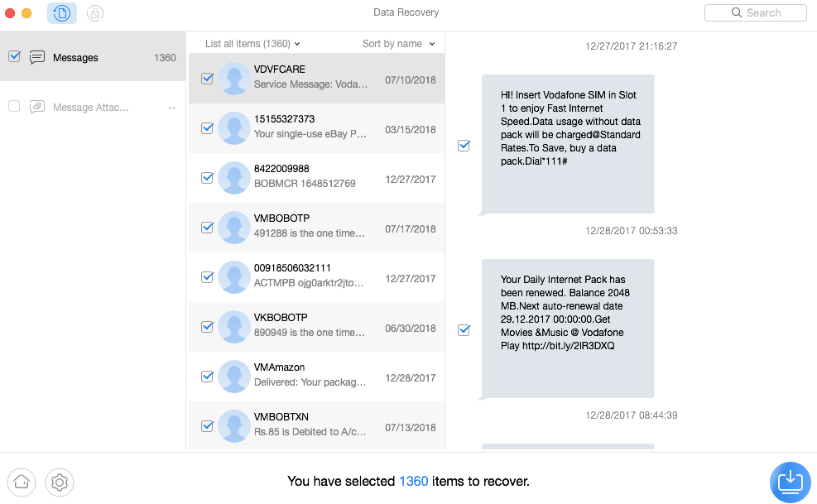
Task: Uncheck the VMAmazon conversation checkbox
Action: [x=208, y=377]
